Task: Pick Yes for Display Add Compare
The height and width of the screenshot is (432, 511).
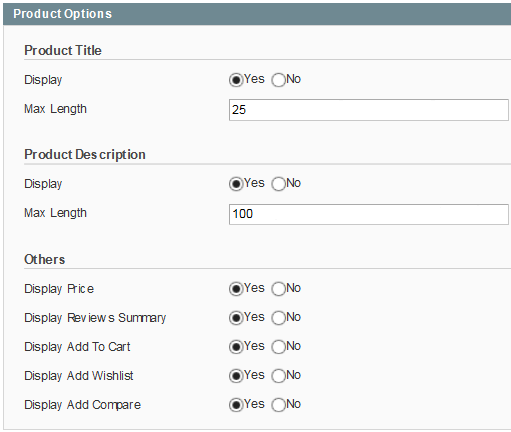Action: 236,405
